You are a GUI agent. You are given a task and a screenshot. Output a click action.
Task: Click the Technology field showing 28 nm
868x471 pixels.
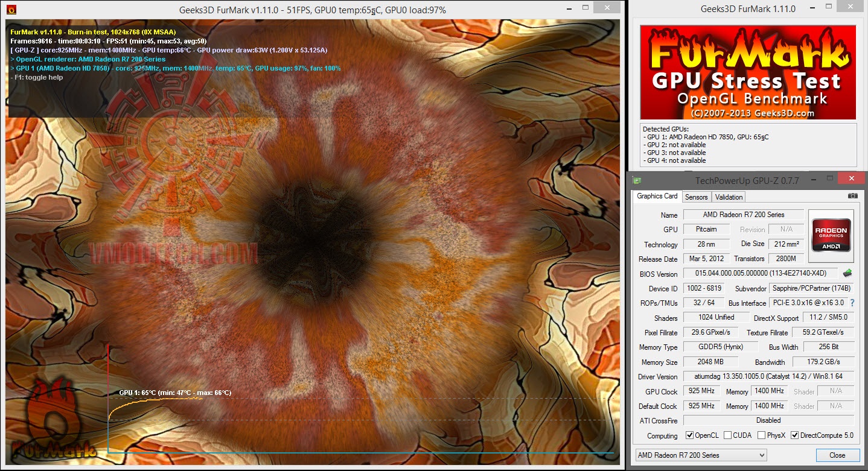coord(706,244)
